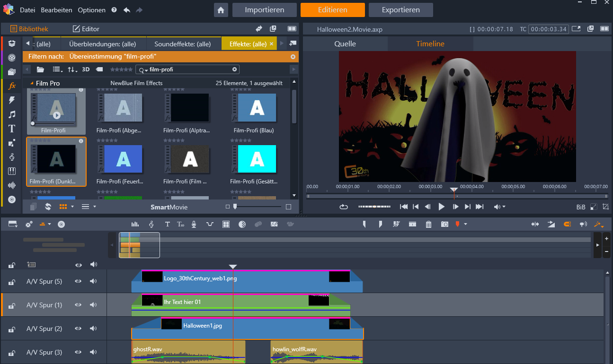This screenshot has height=364, width=613.
Task: Open the Effects (fx) library category
Action: pos(12,86)
